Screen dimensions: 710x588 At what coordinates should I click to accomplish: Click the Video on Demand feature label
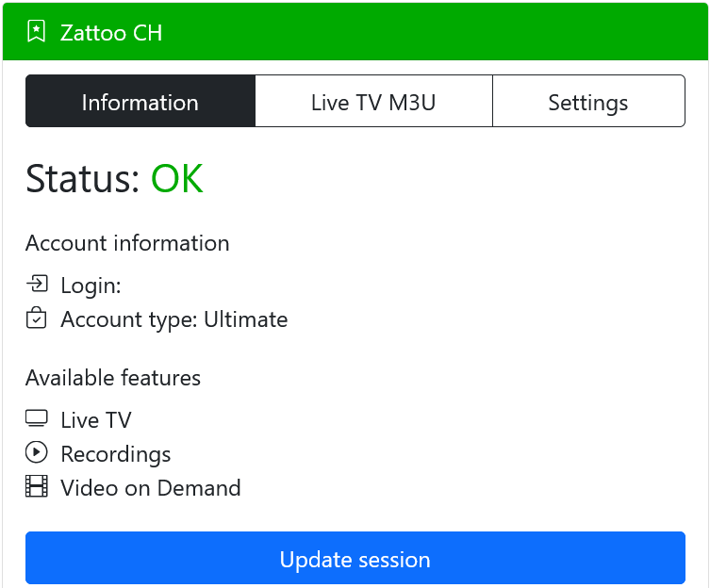(151, 488)
